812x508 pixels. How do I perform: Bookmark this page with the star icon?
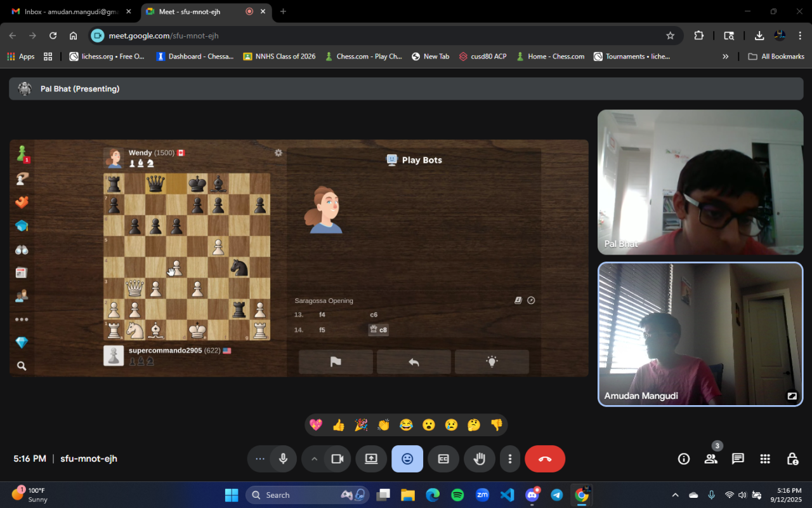(670, 36)
